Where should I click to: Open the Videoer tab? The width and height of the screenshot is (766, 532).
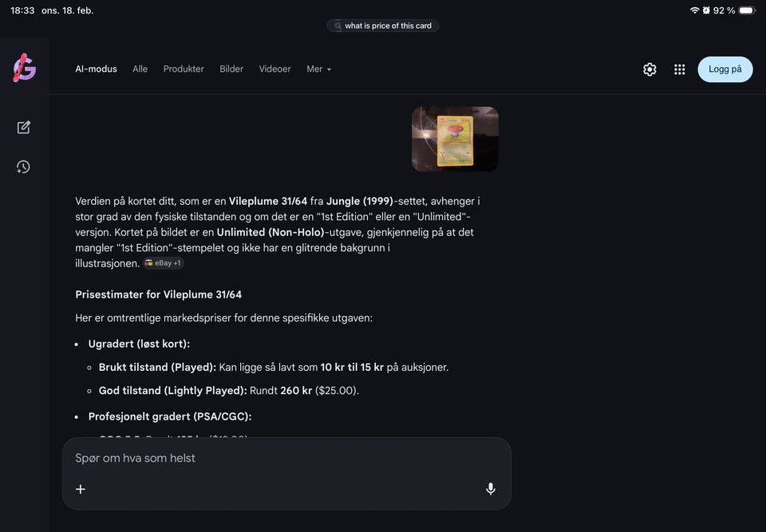(x=274, y=69)
